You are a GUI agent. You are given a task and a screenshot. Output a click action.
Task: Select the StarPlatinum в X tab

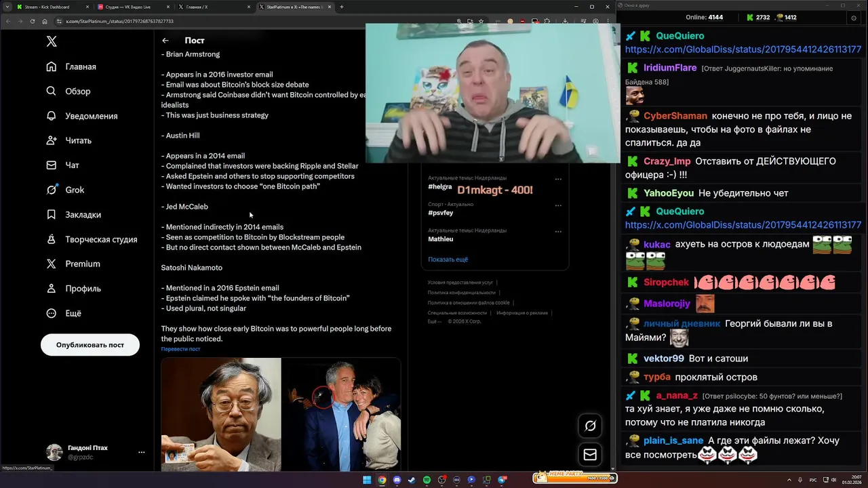pos(296,7)
